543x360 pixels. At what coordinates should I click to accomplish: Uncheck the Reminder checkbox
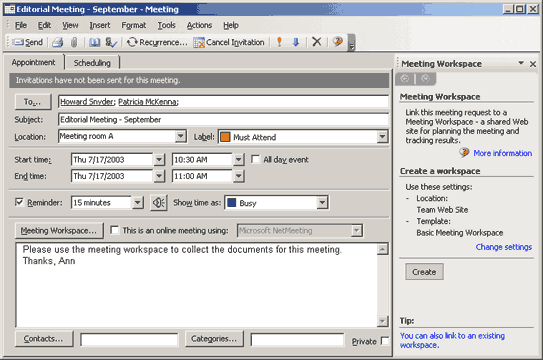(19, 202)
